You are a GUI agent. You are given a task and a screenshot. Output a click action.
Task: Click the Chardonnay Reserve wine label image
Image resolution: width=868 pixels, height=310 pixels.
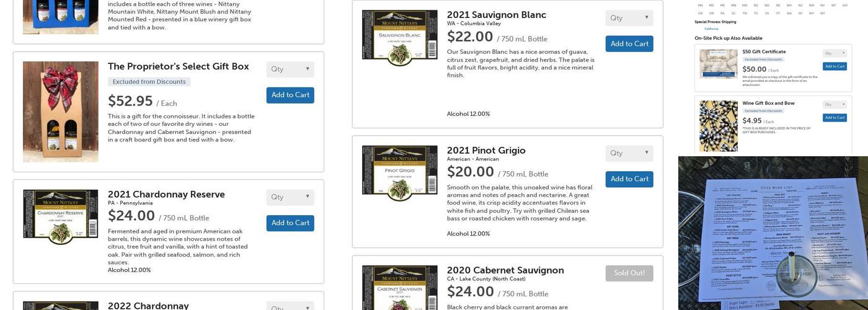(x=60, y=217)
